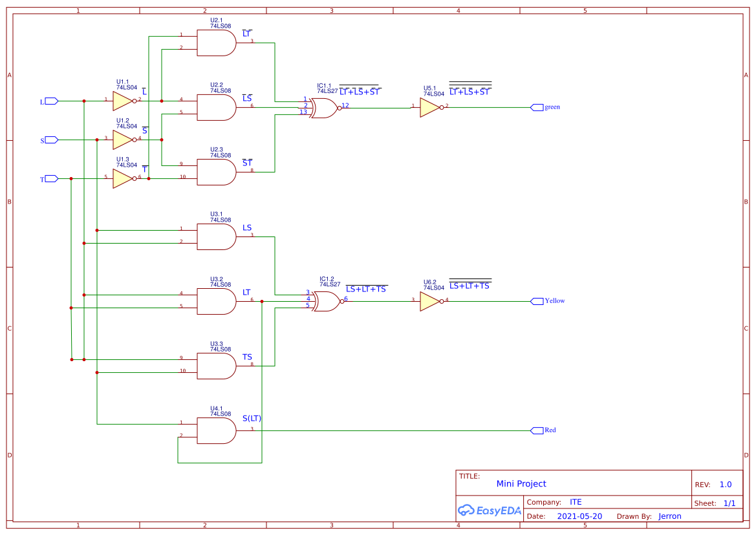Click the junction dot at U3.2 output

tap(262, 302)
